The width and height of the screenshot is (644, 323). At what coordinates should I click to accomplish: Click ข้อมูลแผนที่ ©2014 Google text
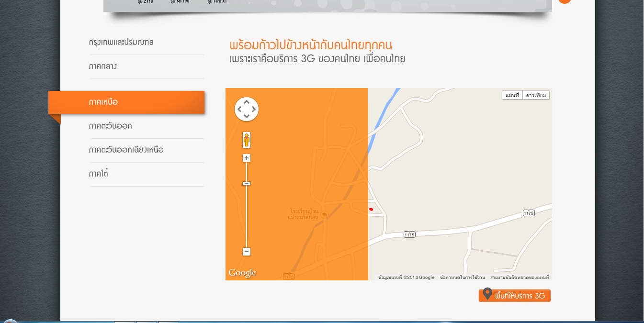click(406, 278)
